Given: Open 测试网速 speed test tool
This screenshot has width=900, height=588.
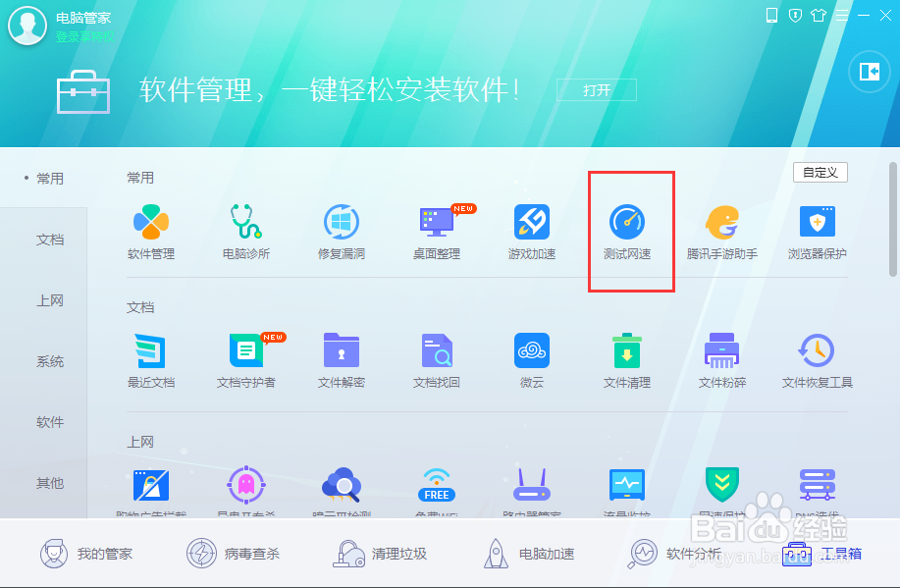Looking at the screenshot, I should click(x=627, y=222).
